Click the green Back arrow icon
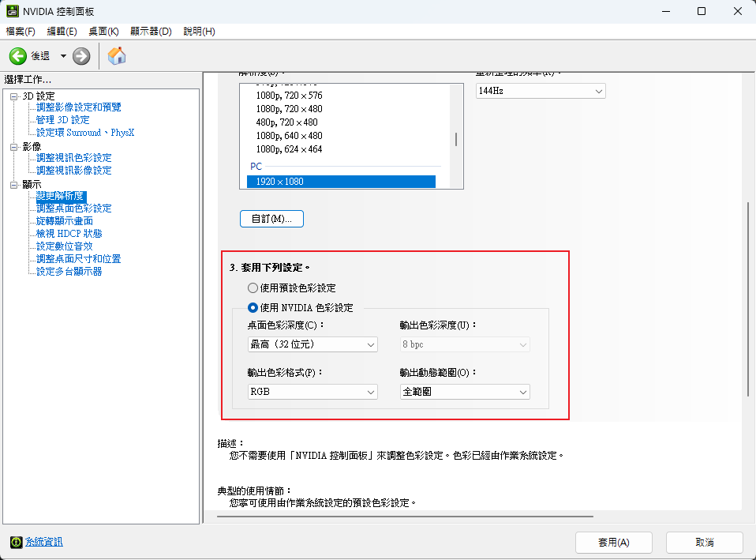The height and width of the screenshot is (560, 756). click(x=18, y=56)
